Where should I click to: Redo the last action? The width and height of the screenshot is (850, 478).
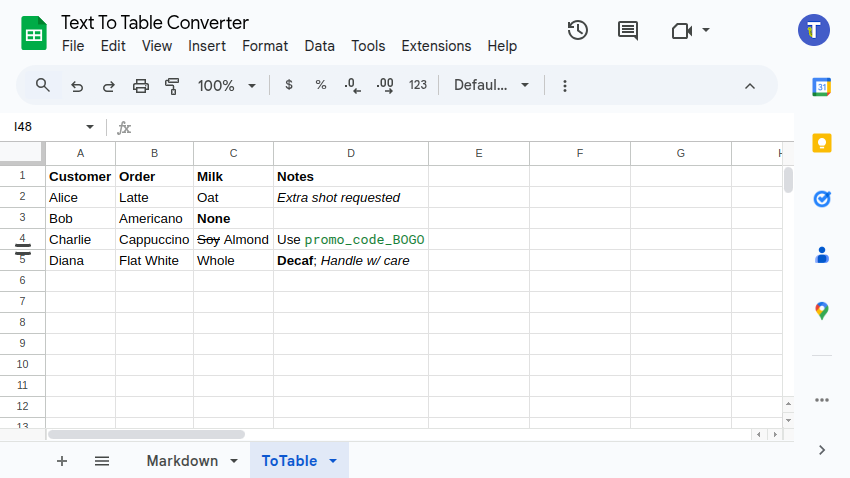tap(108, 86)
